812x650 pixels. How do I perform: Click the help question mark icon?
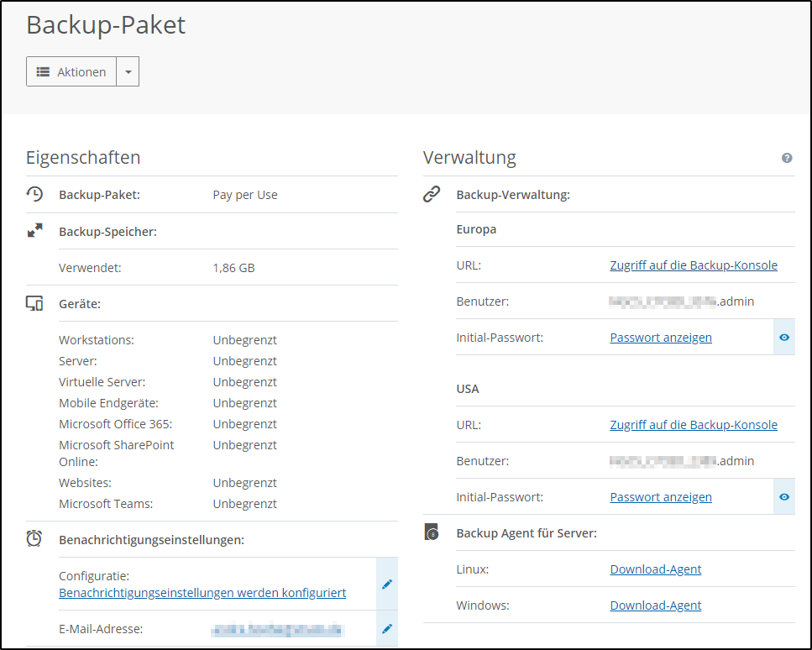coord(787,158)
